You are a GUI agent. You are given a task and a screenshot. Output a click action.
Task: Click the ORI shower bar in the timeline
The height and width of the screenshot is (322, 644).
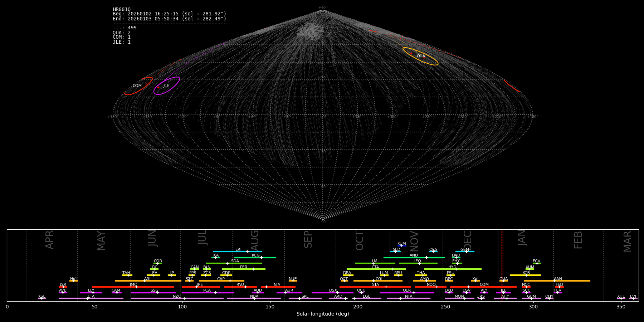coord(378,281)
